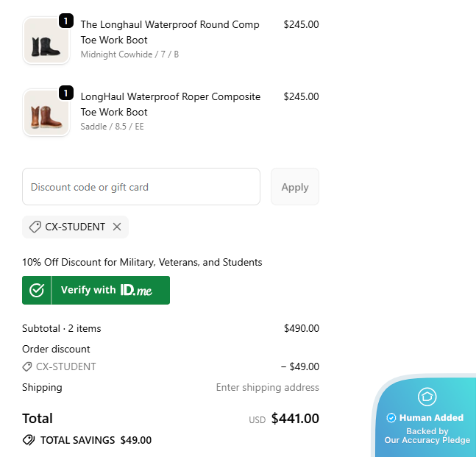
Task: Click the brown Roper boot thumbnail
Action: click(x=46, y=113)
